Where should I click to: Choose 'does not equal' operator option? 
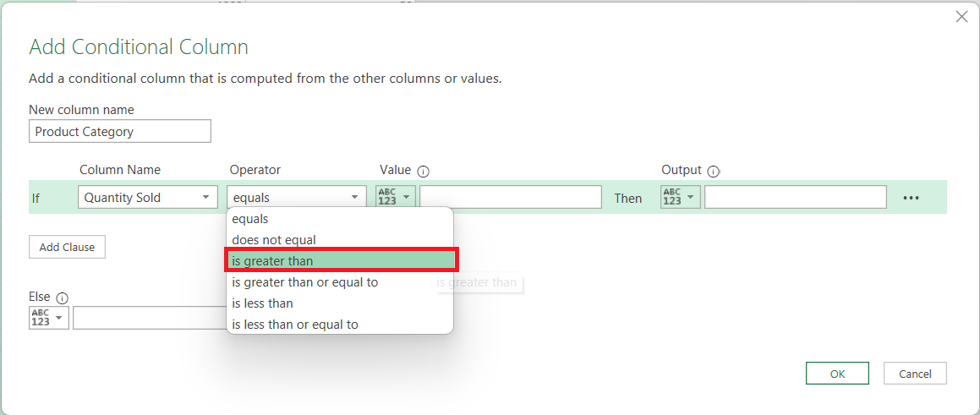[339, 240]
